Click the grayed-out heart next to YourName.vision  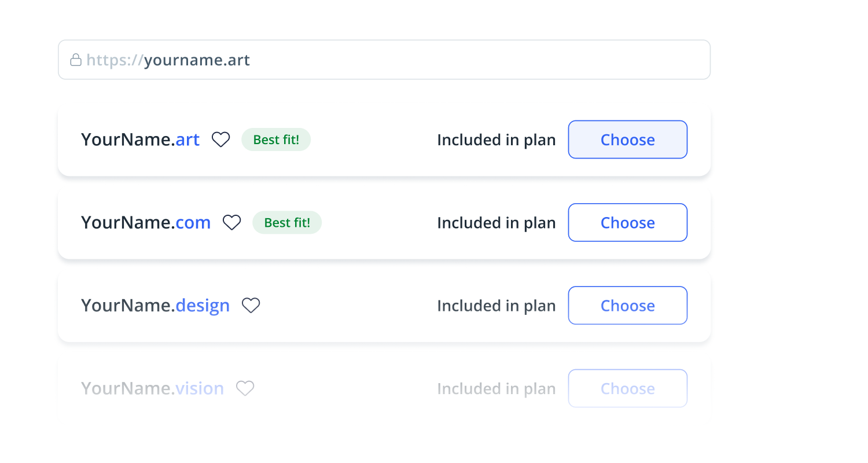coord(245,388)
